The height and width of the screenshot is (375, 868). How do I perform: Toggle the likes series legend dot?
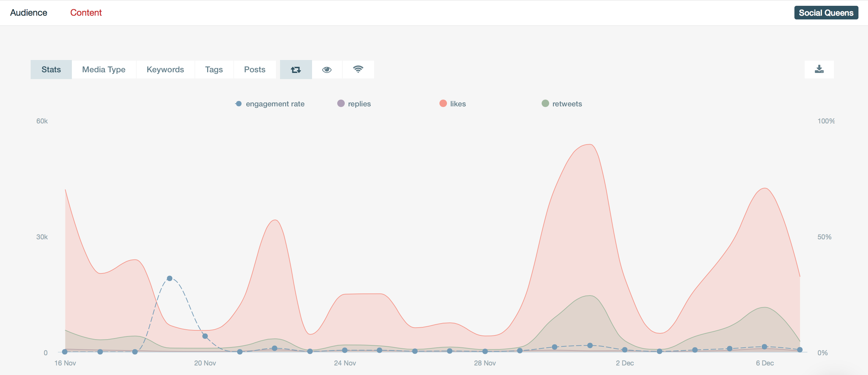click(443, 104)
